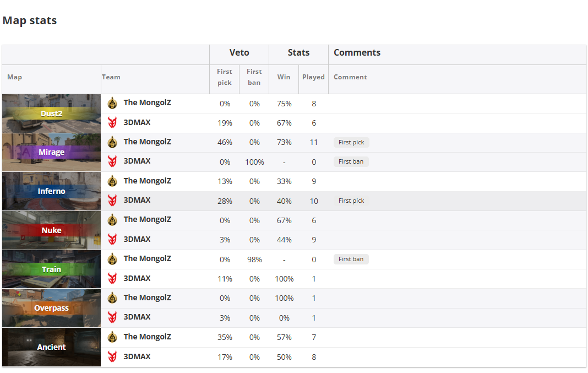Click The MongolZ logo in Overpass row
588x373 pixels.
click(112, 298)
